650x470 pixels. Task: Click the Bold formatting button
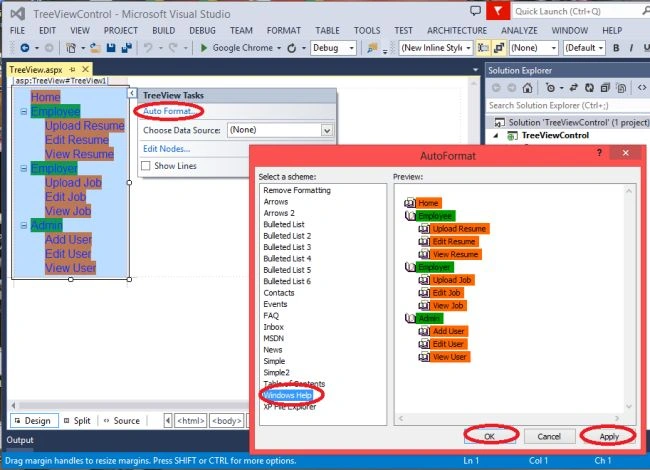(x=616, y=48)
